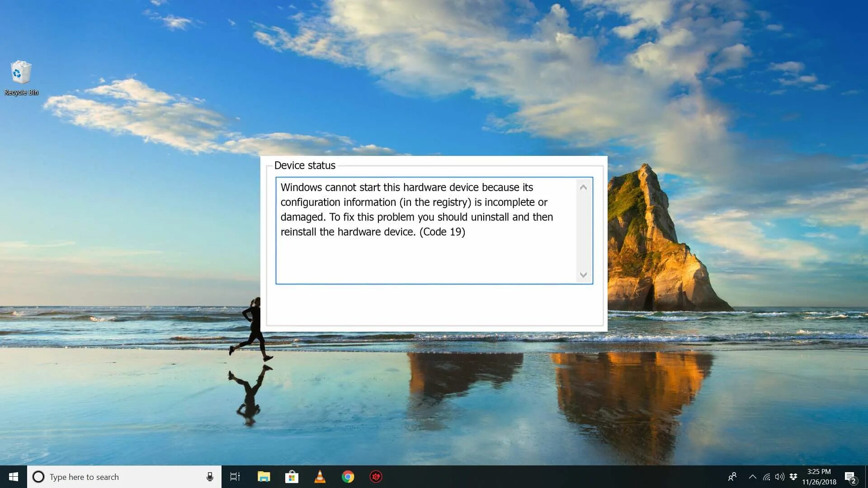Screen dimensions: 868x488
Task: Open the Microsoft Store taskbar icon
Action: (x=292, y=477)
